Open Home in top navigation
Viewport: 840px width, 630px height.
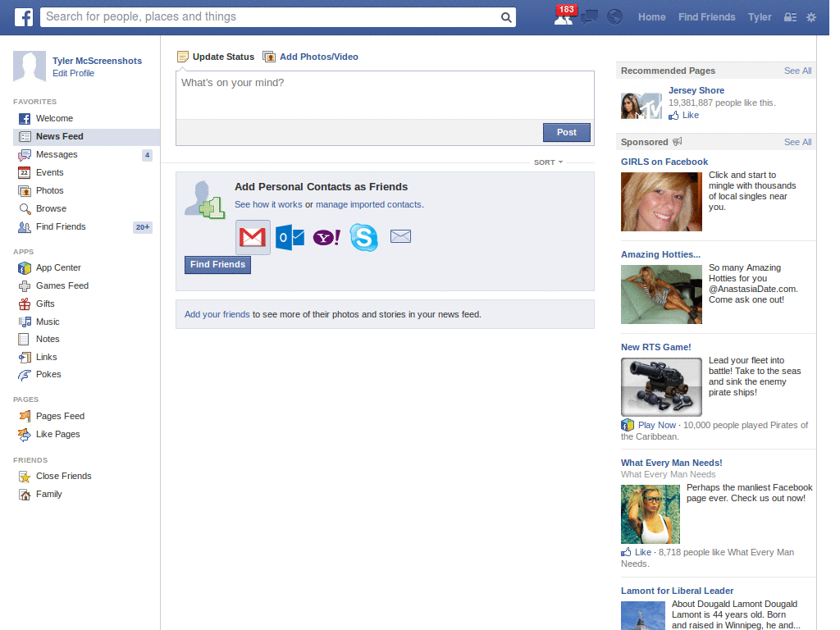(x=651, y=17)
